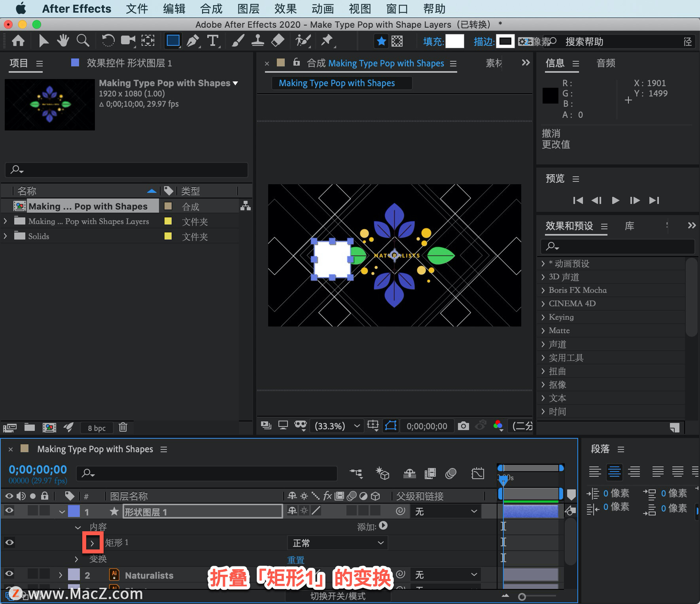Delete selected project item via trash icon
Viewport: 700px width, 604px height.
point(123,427)
